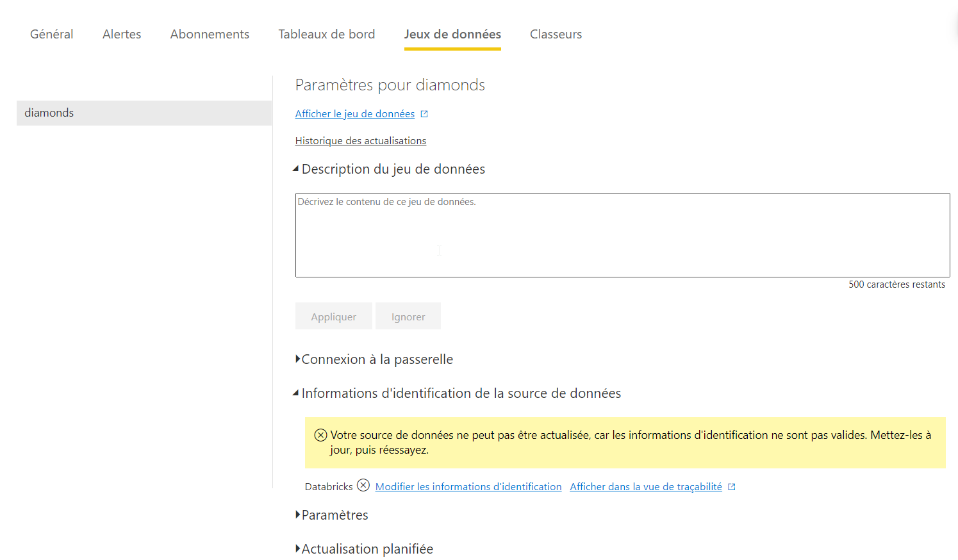Click "Modifier les informations d'identification"

[468, 486]
